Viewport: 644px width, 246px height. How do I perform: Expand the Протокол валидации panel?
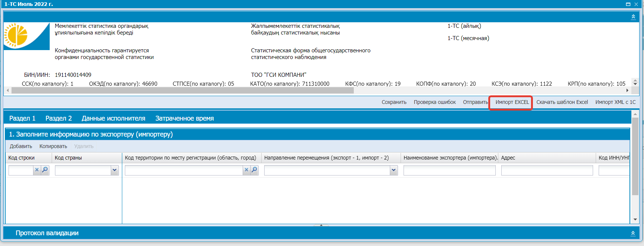click(x=633, y=233)
